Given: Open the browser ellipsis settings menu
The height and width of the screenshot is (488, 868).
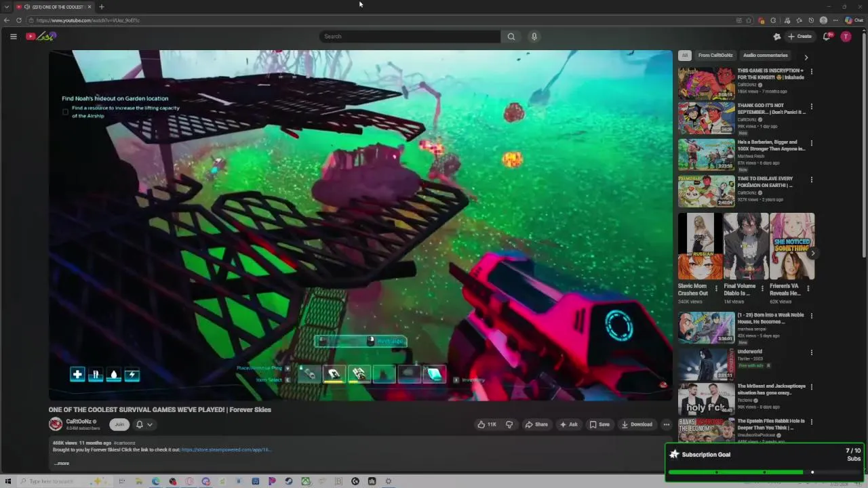Looking at the screenshot, I should [x=835, y=20].
